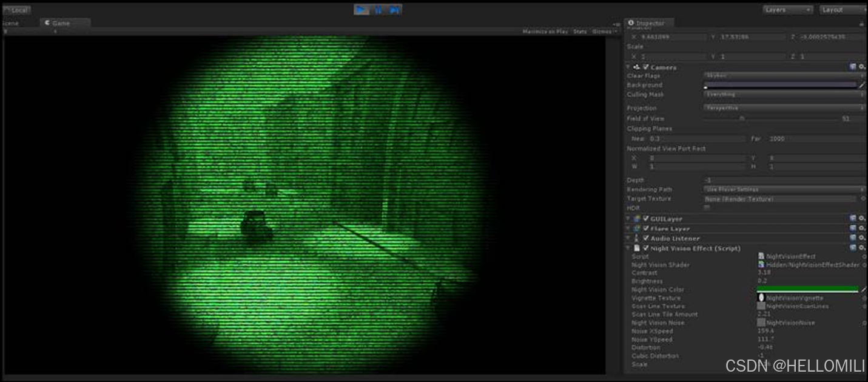Open Flare Layer help icon
Viewport: 868px width, 382px height.
click(x=853, y=228)
